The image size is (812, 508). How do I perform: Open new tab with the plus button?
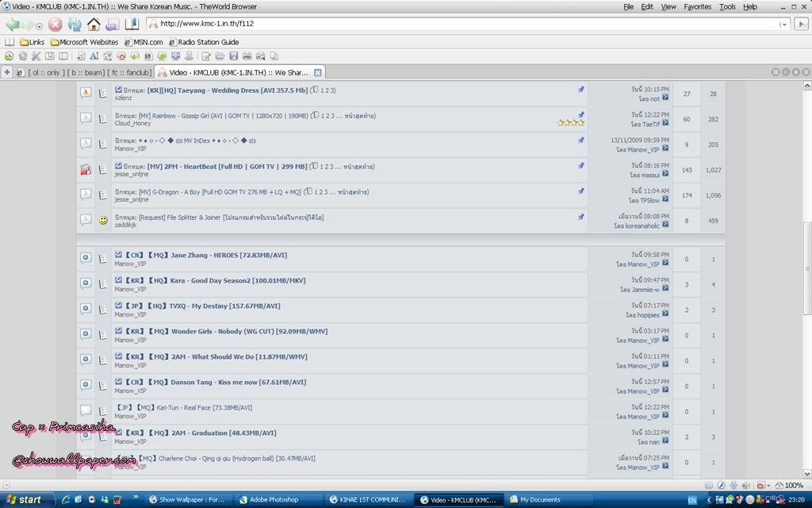[6, 72]
